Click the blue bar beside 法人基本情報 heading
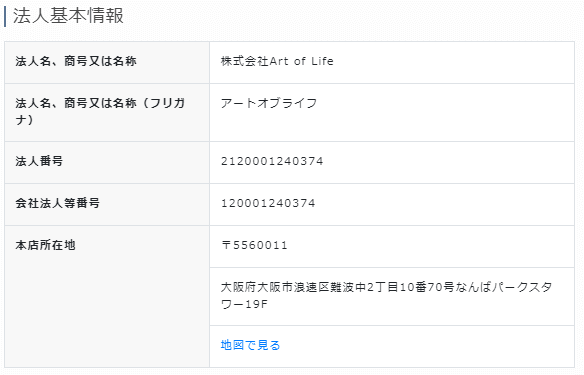The image size is (584, 375). (x=5, y=16)
